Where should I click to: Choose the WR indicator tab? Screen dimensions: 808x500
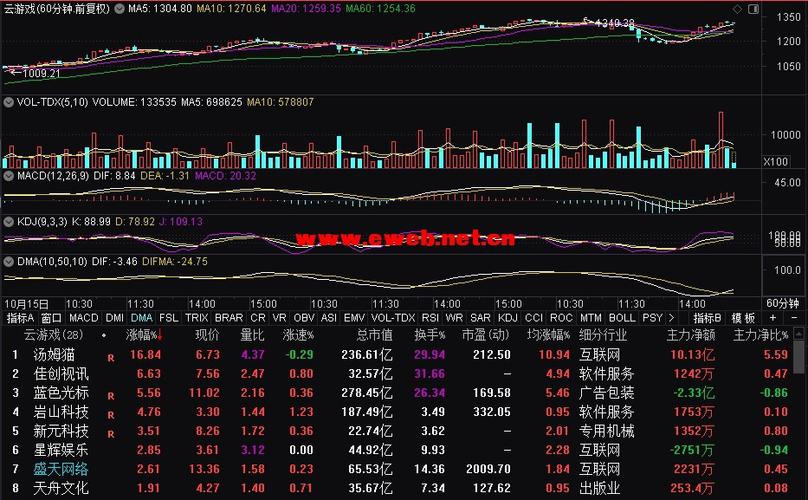(x=454, y=318)
